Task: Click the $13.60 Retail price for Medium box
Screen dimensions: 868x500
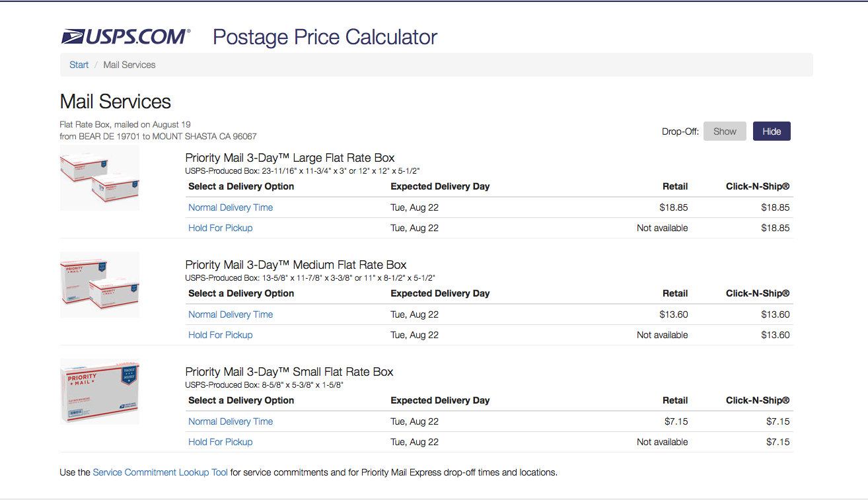Action: [674, 314]
